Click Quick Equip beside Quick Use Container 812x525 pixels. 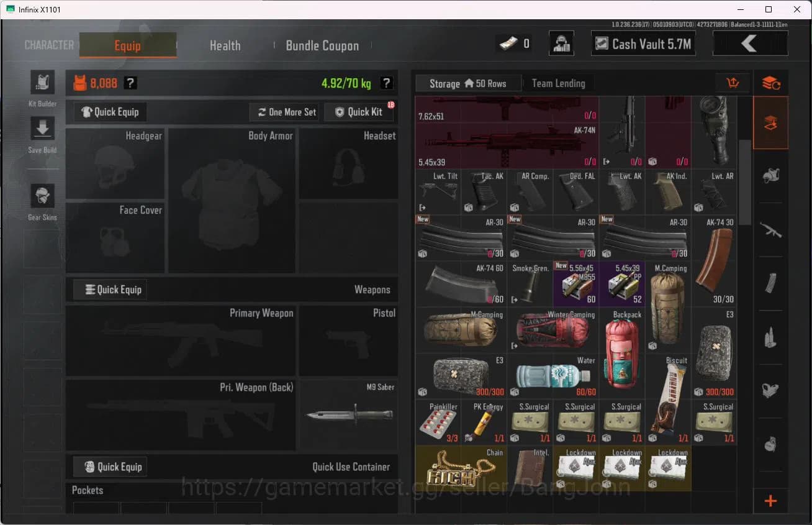111,467
